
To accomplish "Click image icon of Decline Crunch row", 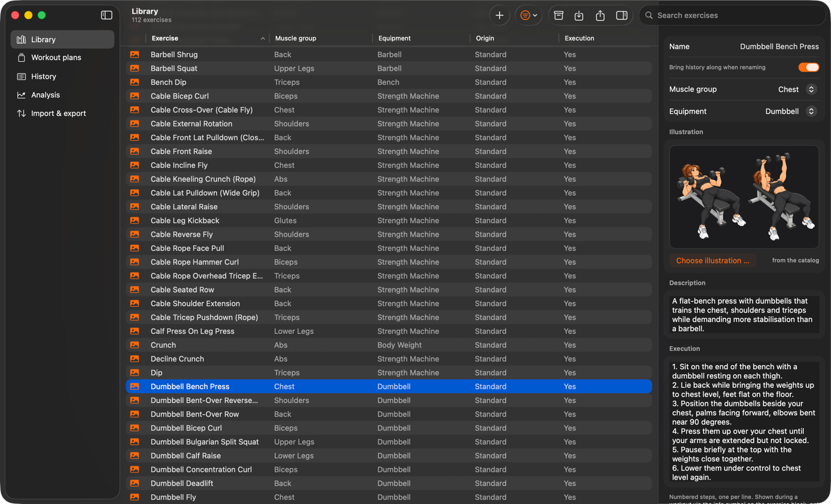I will [x=134, y=359].
